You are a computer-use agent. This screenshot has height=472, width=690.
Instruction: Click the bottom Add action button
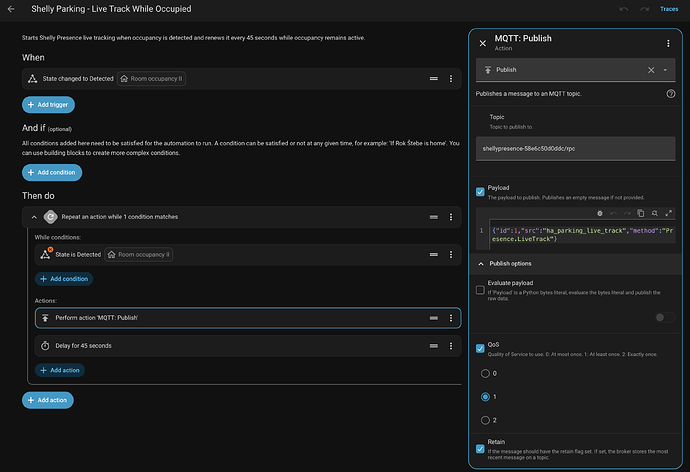coord(48,400)
